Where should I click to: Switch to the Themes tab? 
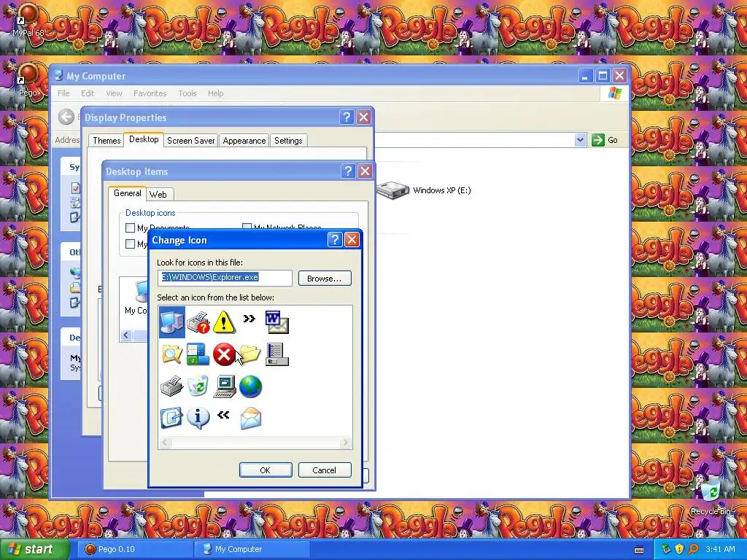click(x=107, y=141)
